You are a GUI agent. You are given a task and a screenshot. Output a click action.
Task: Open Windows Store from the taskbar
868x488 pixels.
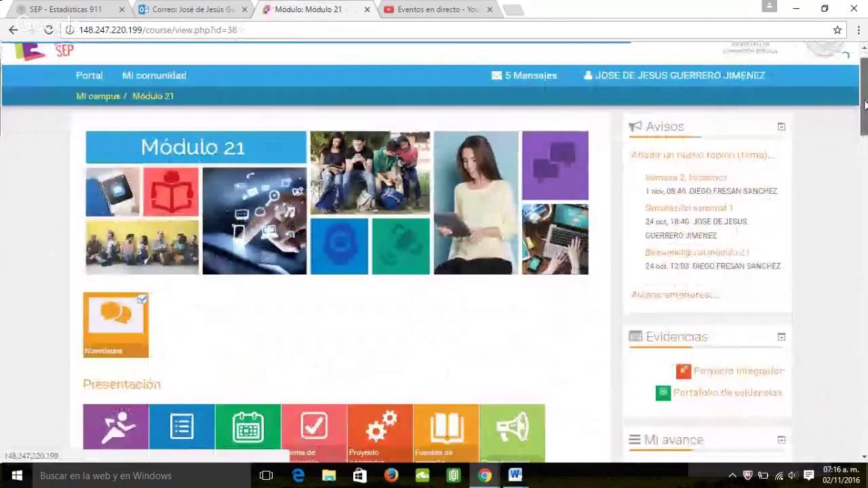360,476
